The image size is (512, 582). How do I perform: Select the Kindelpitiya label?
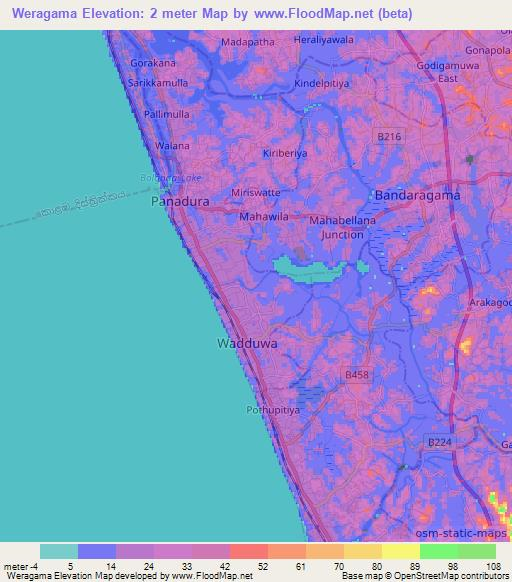[x=322, y=84]
